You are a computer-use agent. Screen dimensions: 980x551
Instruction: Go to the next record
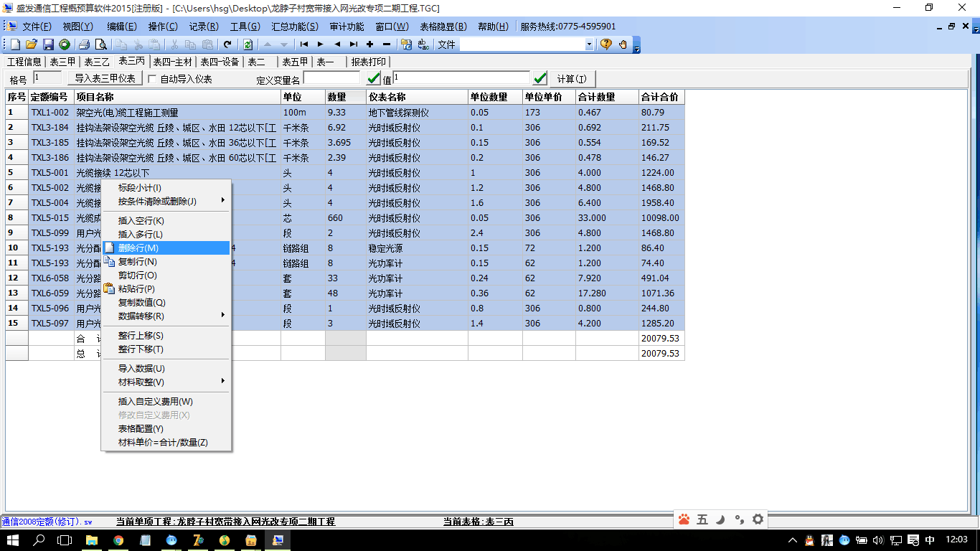[321, 44]
